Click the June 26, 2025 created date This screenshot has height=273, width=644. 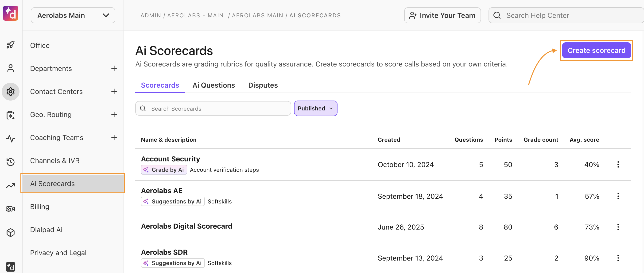401,227
